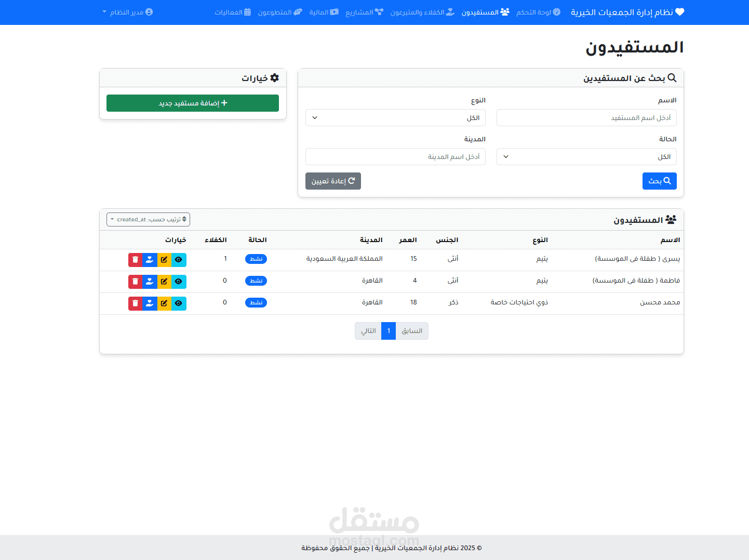Delete the يسرى beneficiary row

tap(135, 260)
